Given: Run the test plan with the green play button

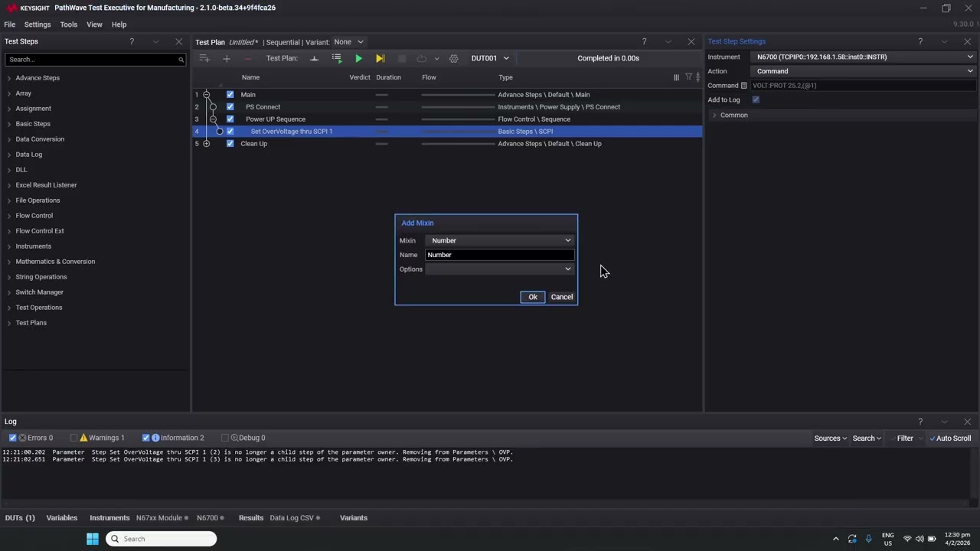Looking at the screenshot, I should [x=358, y=58].
